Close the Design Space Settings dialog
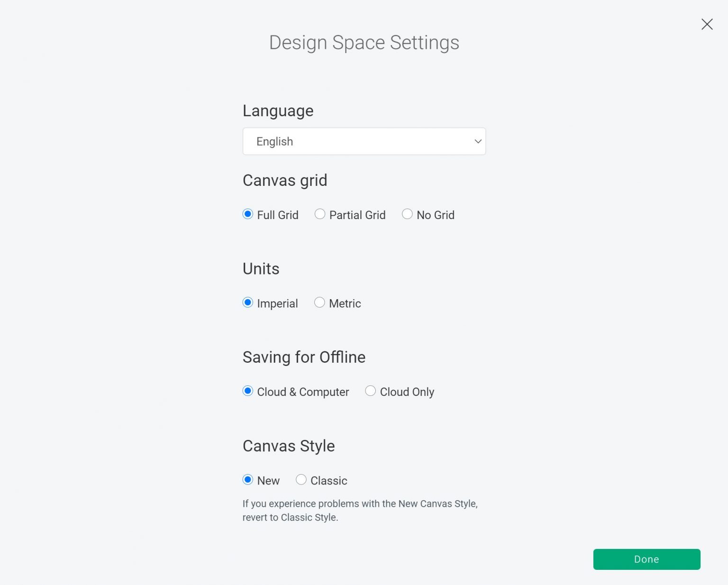The image size is (728, 585). click(707, 24)
